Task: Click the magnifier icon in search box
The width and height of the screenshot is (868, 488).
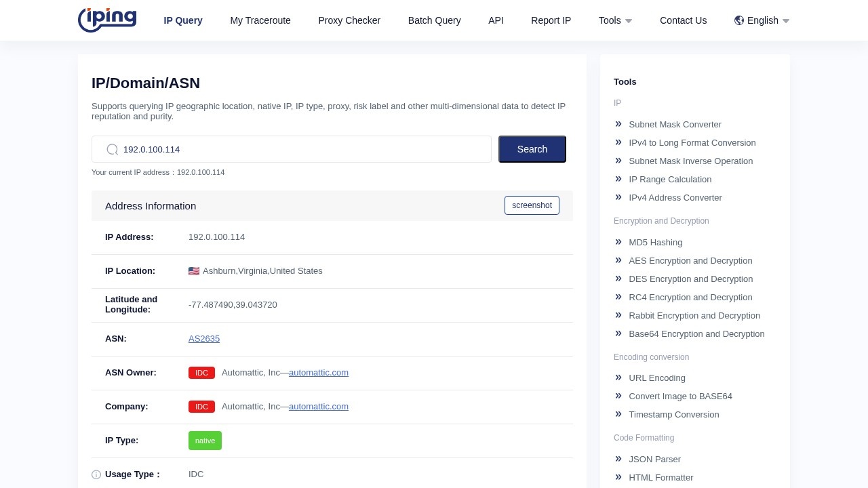Action: 113,149
